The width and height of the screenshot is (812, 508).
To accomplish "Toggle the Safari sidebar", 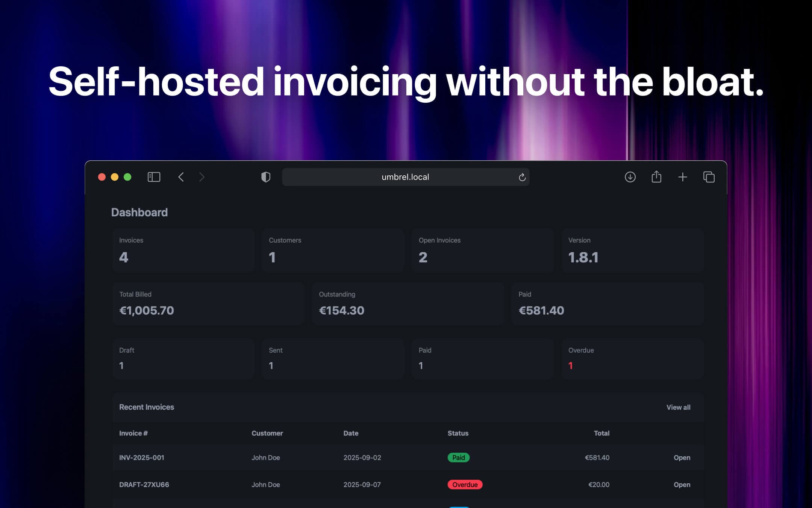I will coord(153,177).
